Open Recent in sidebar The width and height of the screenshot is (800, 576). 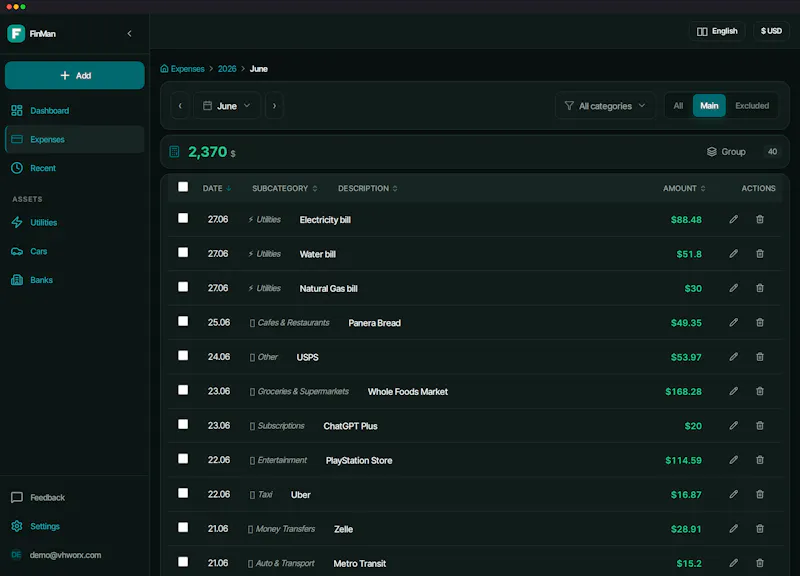(74, 168)
